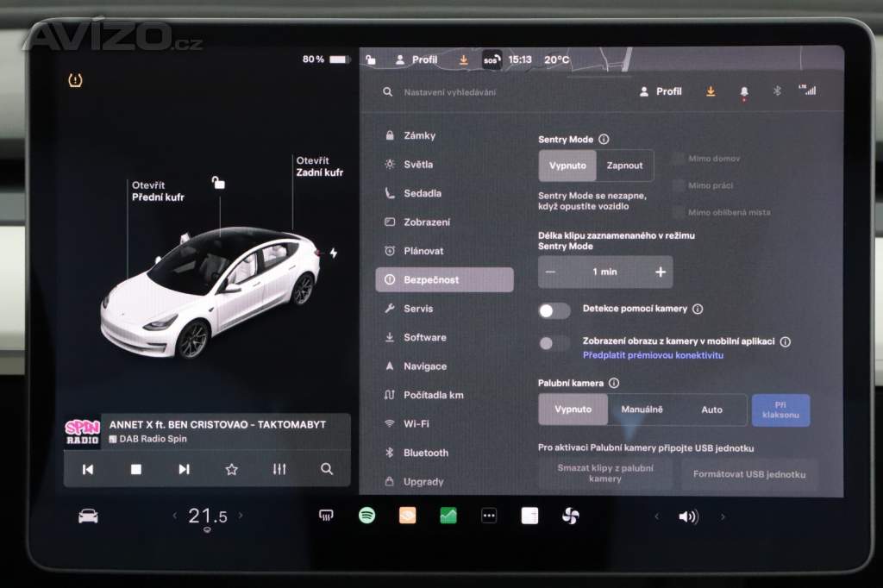Decrease cabin temperature with left arrow
Screen dimensions: 883x588
tap(174, 516)
